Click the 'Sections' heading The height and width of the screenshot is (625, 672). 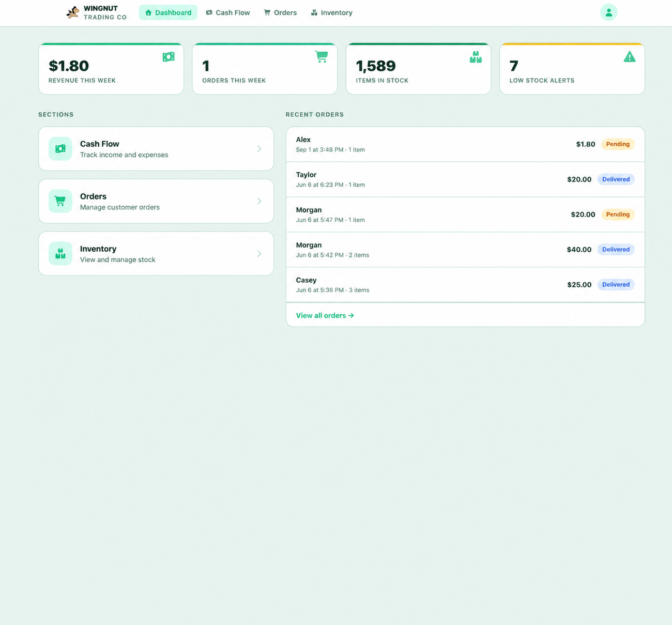point(56,115)
